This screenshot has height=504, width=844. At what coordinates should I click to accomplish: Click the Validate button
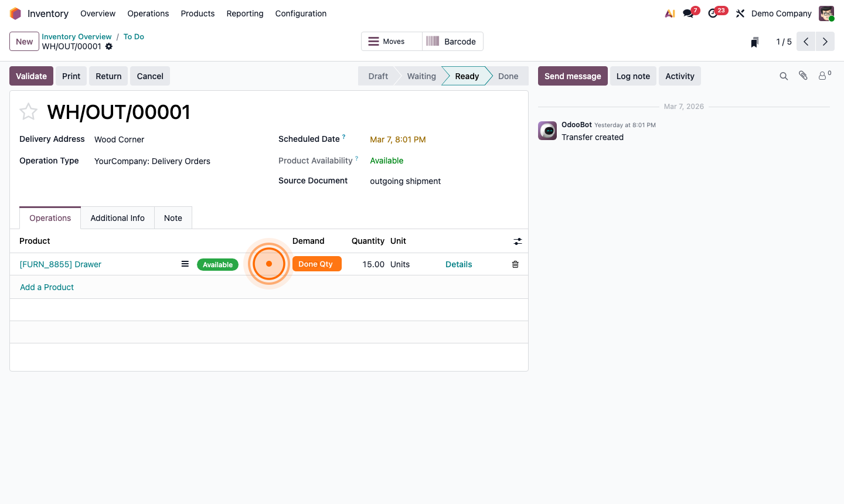click(x=31, y=76)
